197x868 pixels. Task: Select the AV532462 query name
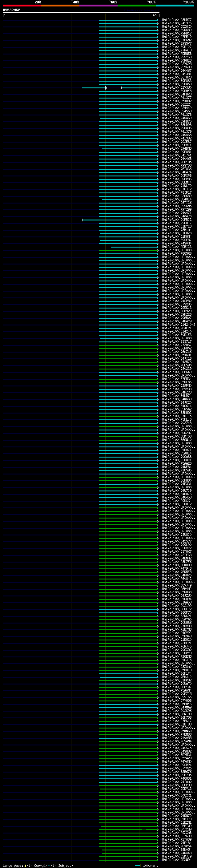click(x=11, y=10)
